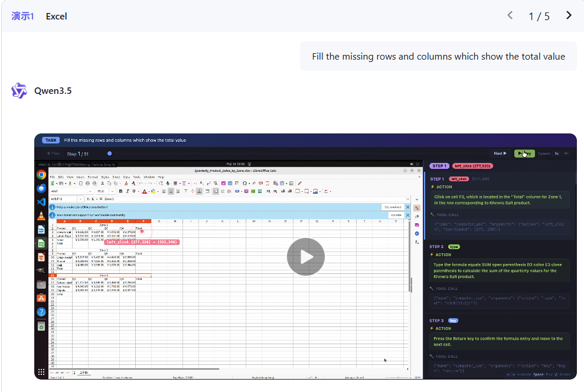Click the green Play button in the step bar

tap(524, 153)
